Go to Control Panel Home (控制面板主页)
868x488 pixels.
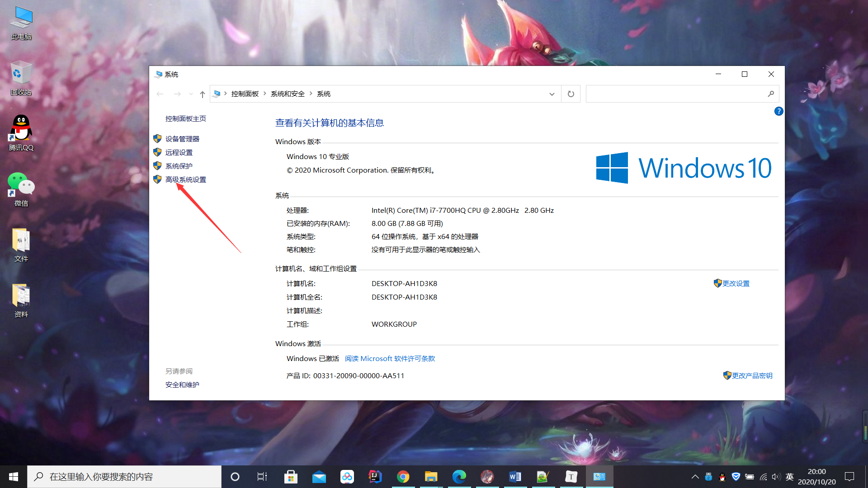pyautogui.click(x=186, y=118)
